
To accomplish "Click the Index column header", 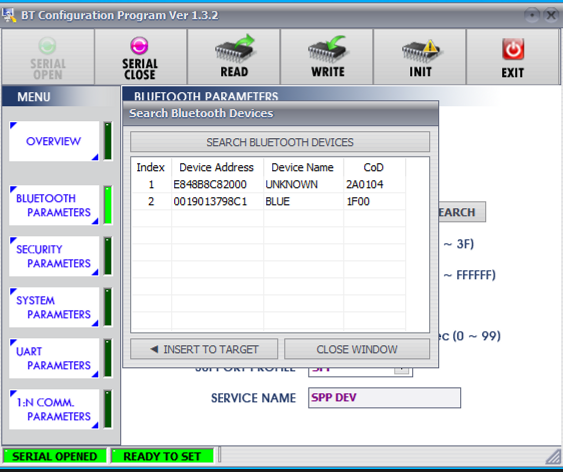I will click(150, 167).
